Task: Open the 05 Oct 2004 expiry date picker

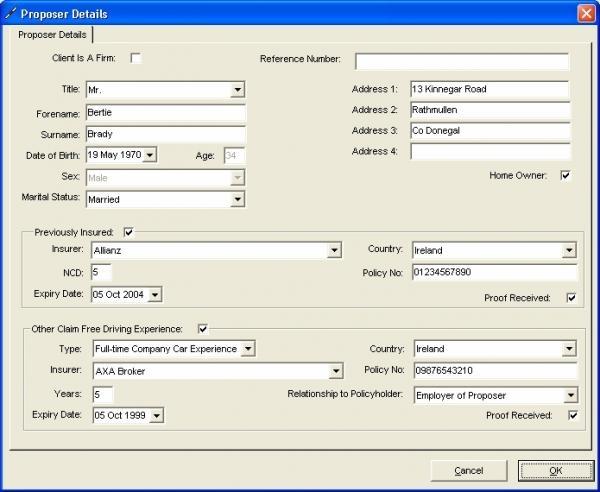Action: pyautogui.click(x=154, y=295)
